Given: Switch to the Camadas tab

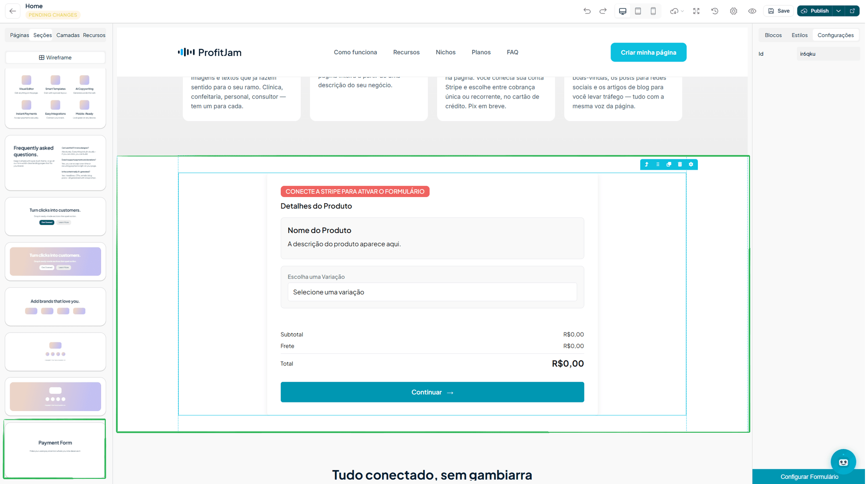Looking at the screenshot, I should (68, 35).
